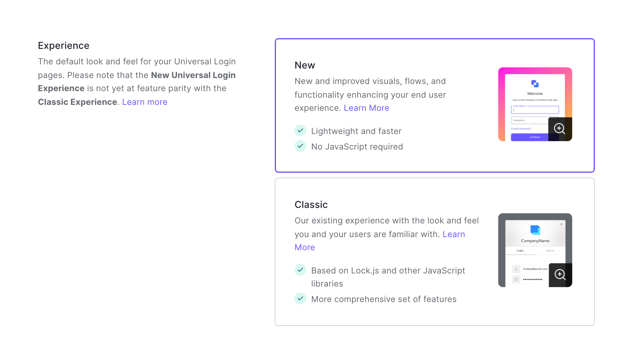633x364 pixels.
Task: Click the checkmark beside No JavaScript required
Action: [300, 146]
